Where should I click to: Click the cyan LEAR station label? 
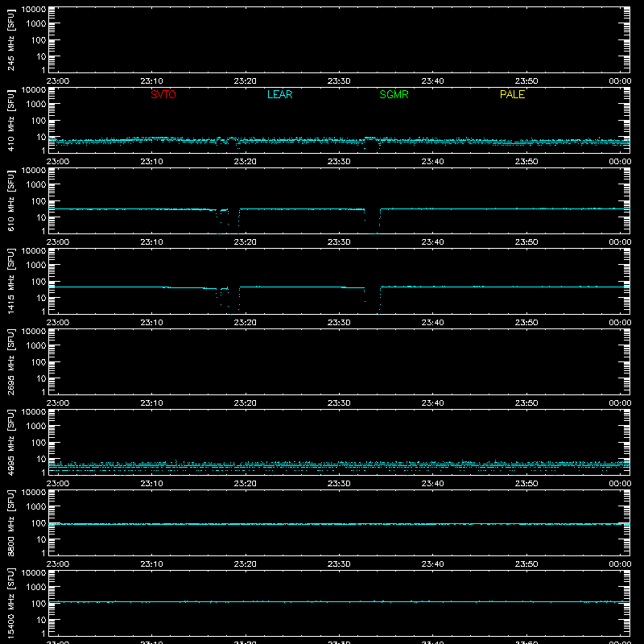coord(279,94)
